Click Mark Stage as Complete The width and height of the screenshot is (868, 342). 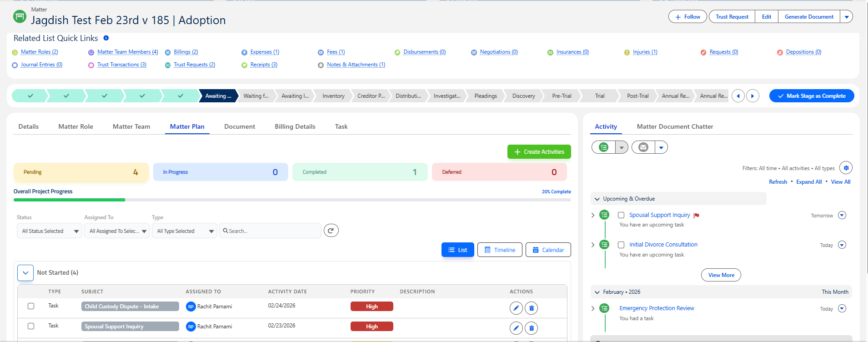pyautogui.click(x=812, y=96)
